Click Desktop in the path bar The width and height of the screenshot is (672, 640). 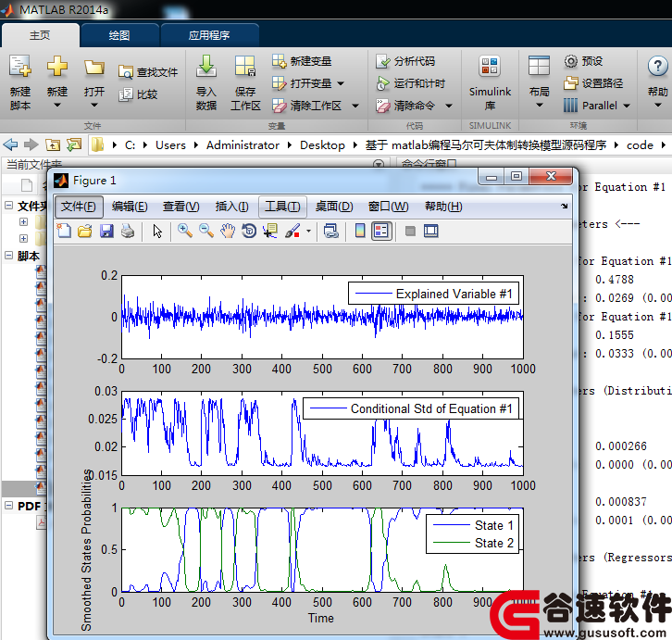pos(322,145)
